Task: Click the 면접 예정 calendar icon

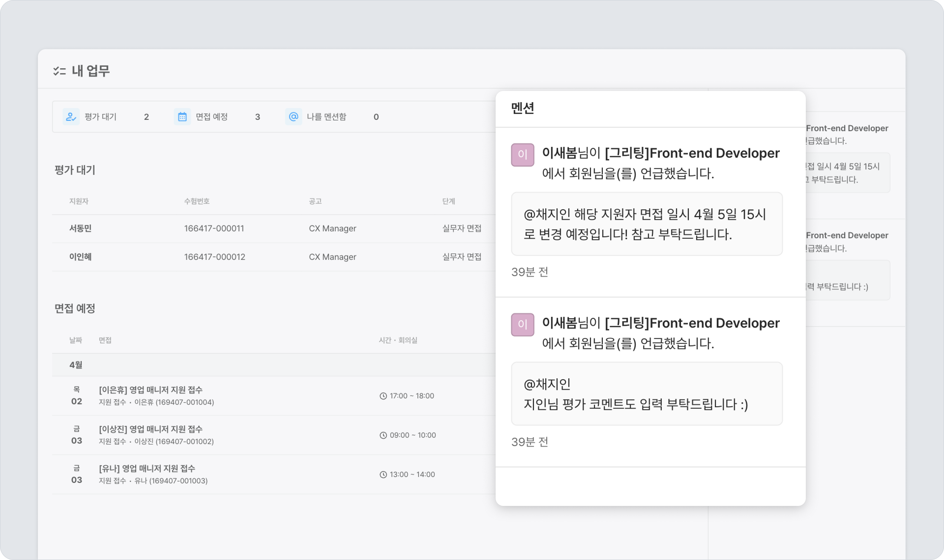Action: click(x=182, y=117)
